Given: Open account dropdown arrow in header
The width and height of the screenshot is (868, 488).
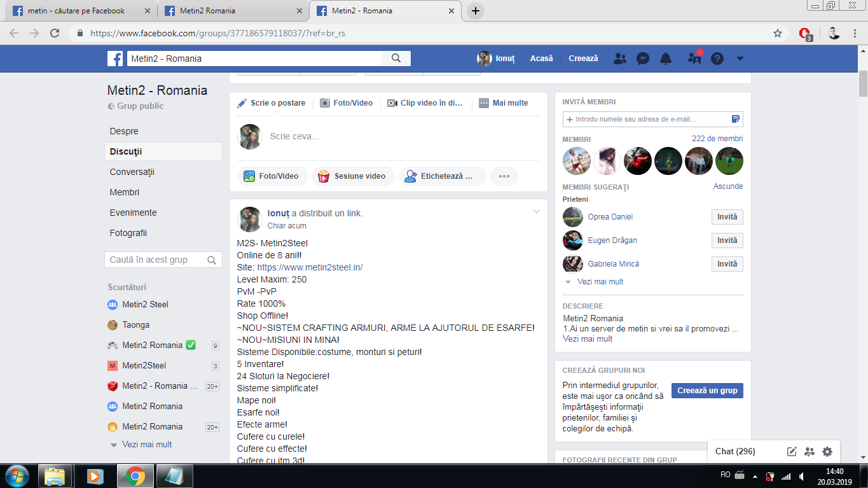Looking at the screenshot, I should click(x=740, y=59).
